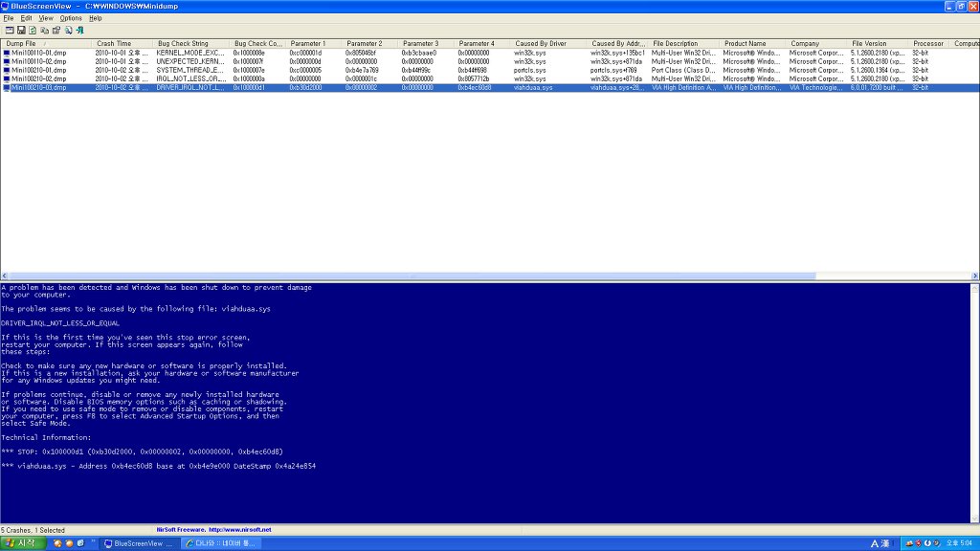Open the Properties toolbar icon
The image size is (980, 551).
pyautogui.click(x=56, y=30)
